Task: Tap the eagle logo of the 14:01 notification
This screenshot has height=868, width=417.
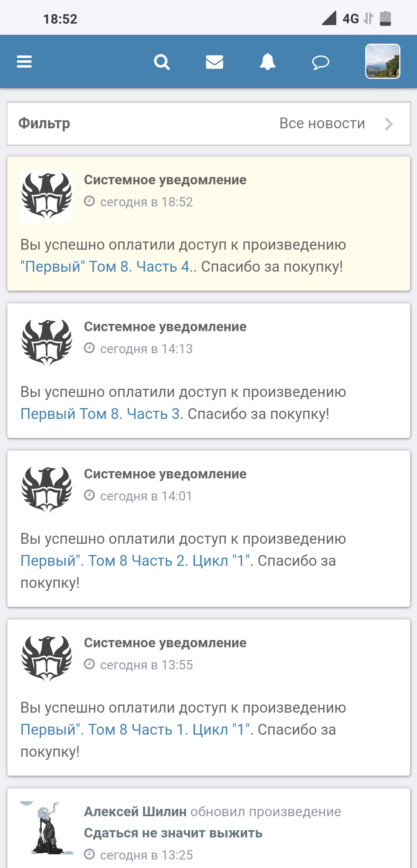Action: tap(47, 490)
